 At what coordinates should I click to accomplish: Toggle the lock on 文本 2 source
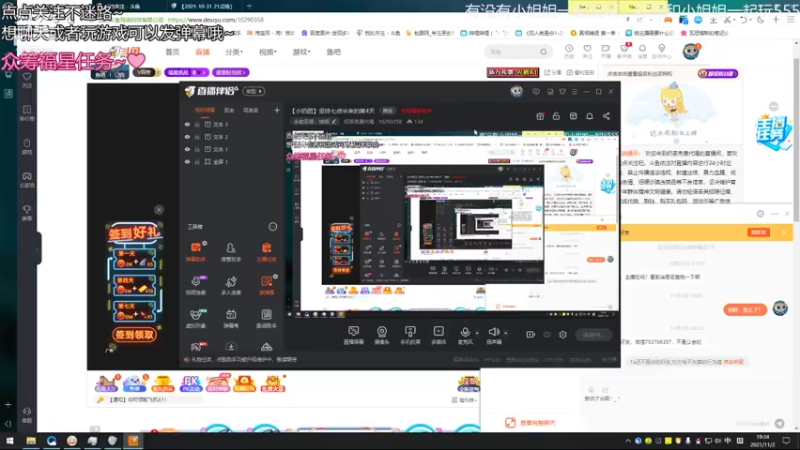[197, 137]
